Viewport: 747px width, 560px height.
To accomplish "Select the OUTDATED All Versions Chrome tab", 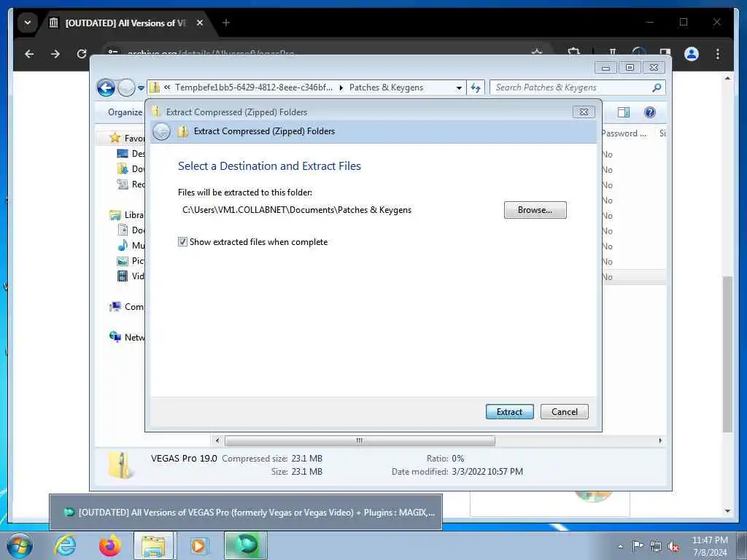I will 125,23.
